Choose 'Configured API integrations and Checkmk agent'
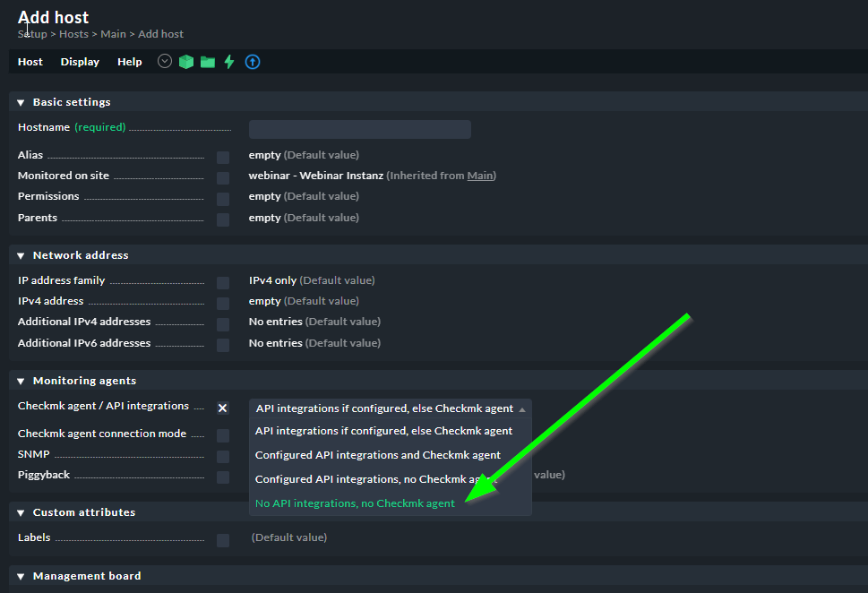 pyautogui.click(x=377, y=455)
